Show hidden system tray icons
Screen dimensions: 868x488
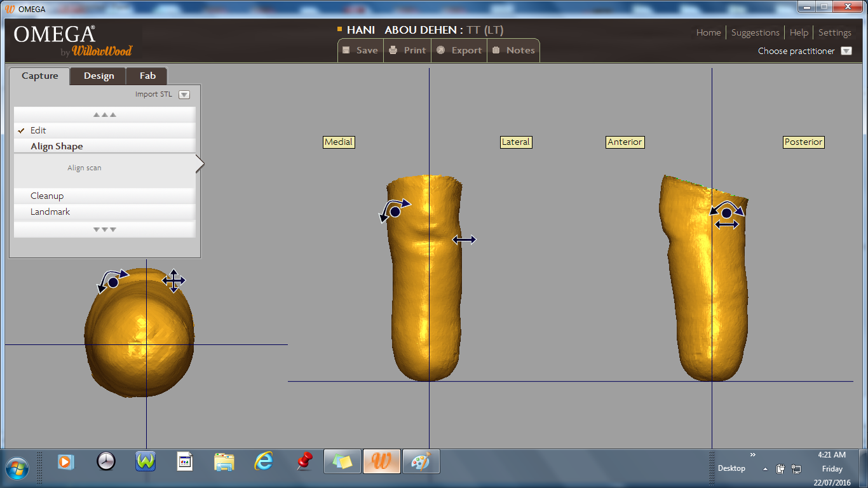point(765,469)
